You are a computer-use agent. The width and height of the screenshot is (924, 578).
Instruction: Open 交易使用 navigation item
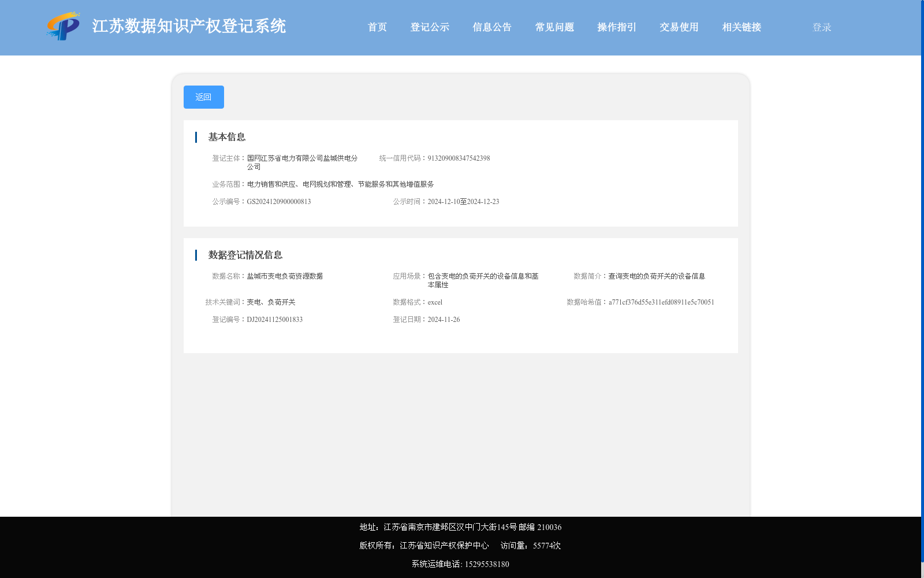[679, 27]
